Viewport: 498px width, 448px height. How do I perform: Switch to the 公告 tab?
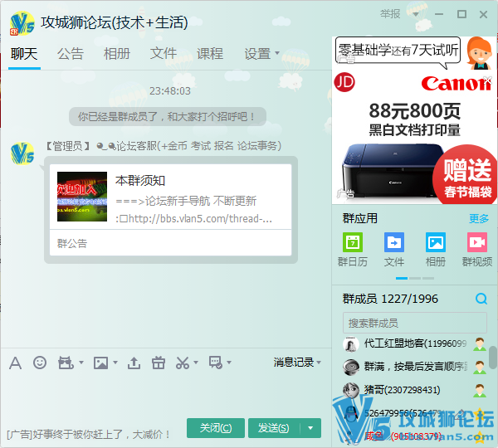(71, 53)
